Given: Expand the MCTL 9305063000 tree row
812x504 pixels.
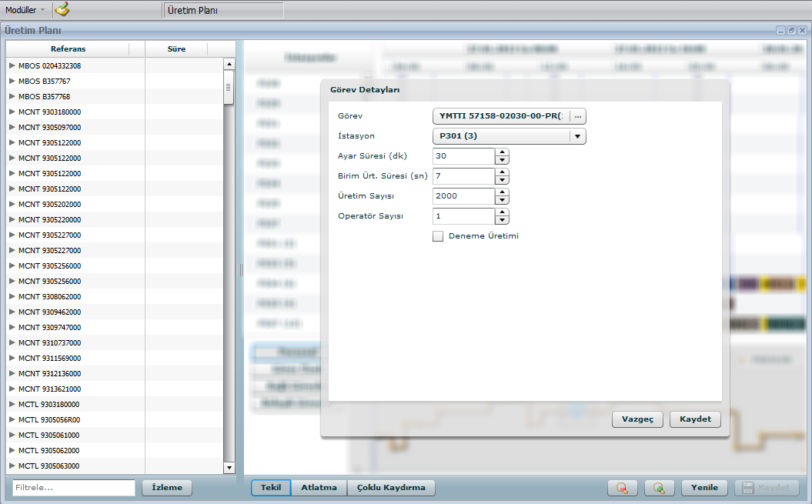Looking at the screenshot, I should (x=12, y=466).
